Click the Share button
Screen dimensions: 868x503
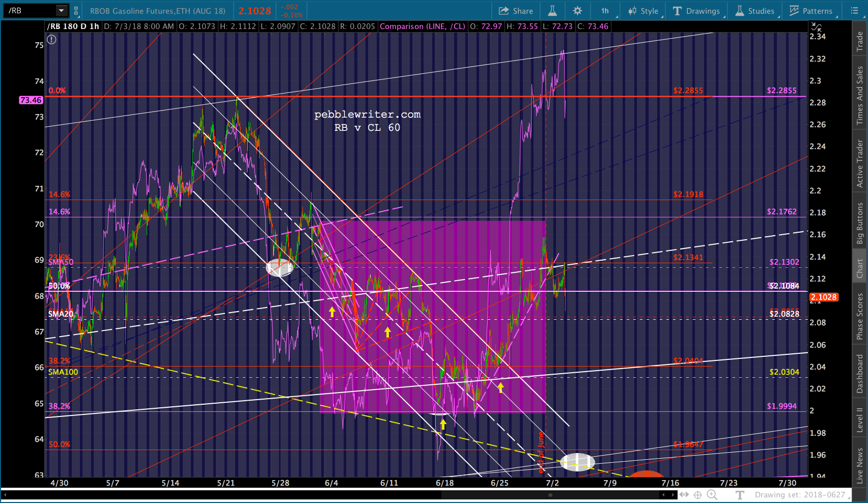tap(516, 11)
